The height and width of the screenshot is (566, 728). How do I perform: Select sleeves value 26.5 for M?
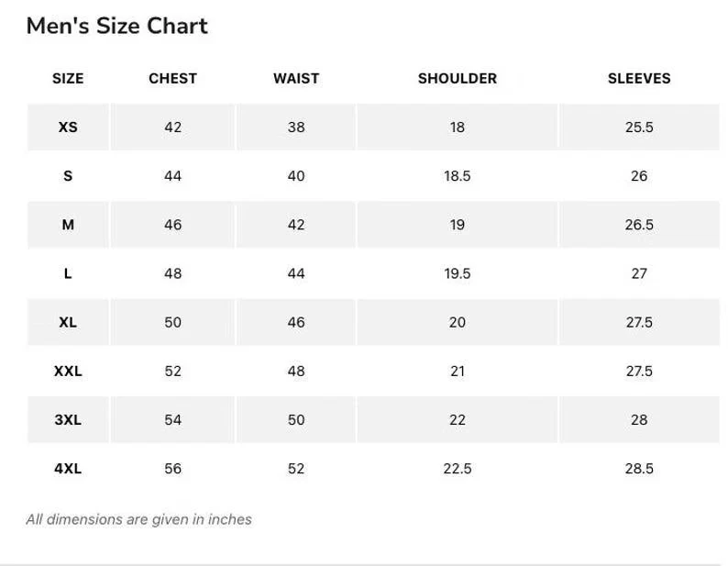639,225
